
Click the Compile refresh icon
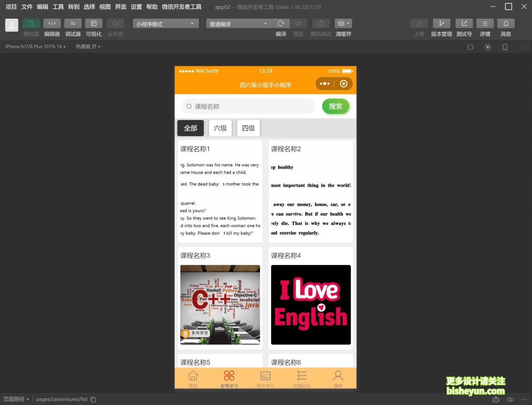281,24
